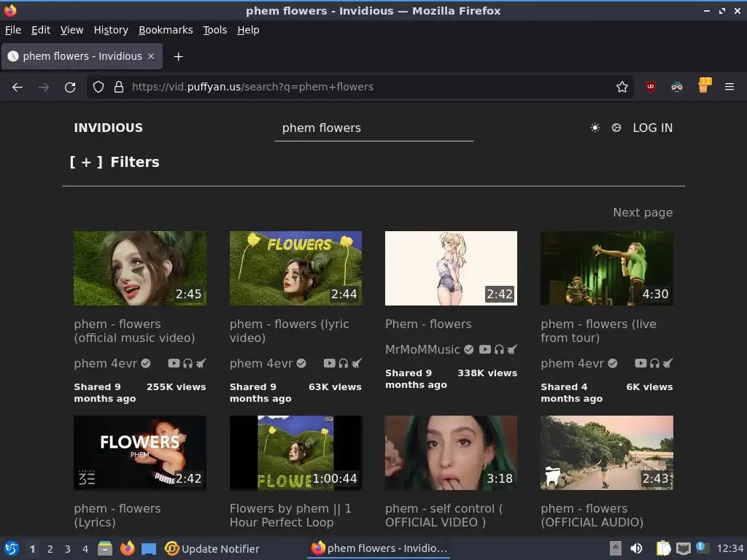The image size is (747, 560).
Task: Open the tracking protection shield icon
Action: click(98, 87)
